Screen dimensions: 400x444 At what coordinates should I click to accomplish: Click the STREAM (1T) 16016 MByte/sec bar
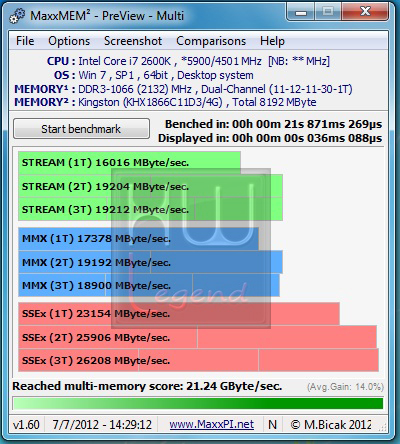pos(129,163)
